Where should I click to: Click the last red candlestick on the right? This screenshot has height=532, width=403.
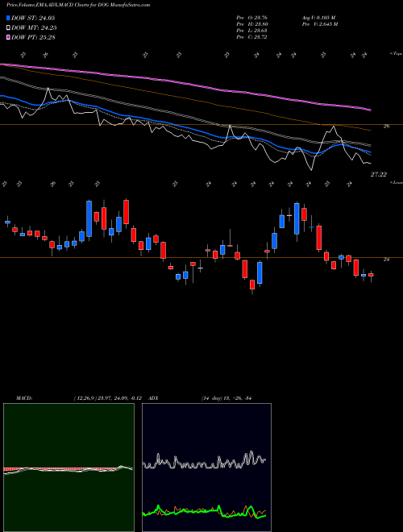click(371, 276)
